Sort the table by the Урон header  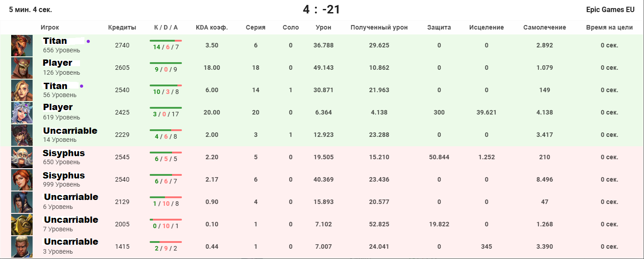(324, 27)
